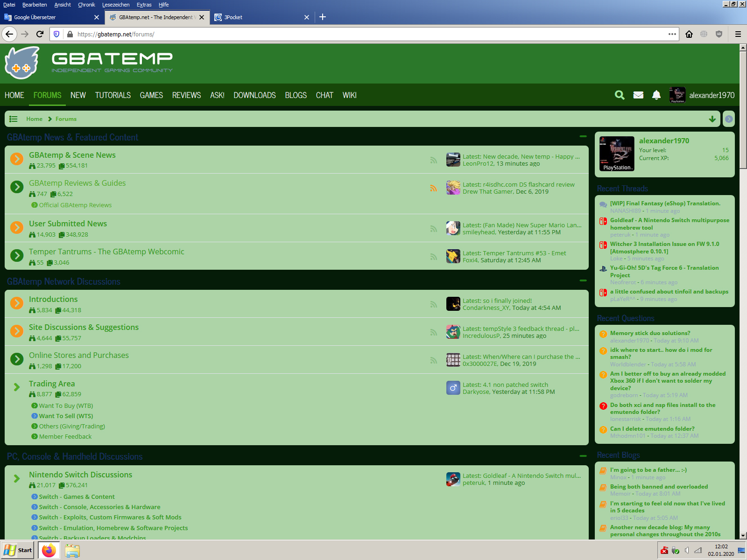Open the Official GBAtemp Reviews subforum
Image resolution: width=747 pixels, height=560 pixels.
(x=75, y=205)
